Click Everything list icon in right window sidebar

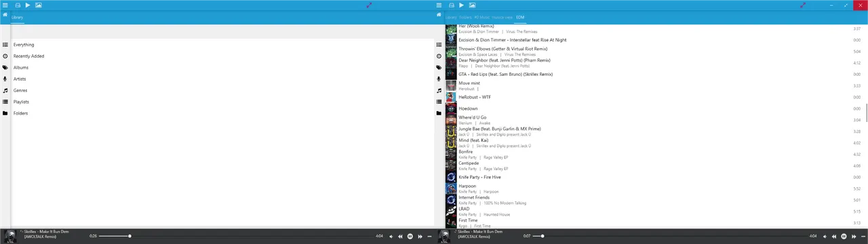coord(439,45)
